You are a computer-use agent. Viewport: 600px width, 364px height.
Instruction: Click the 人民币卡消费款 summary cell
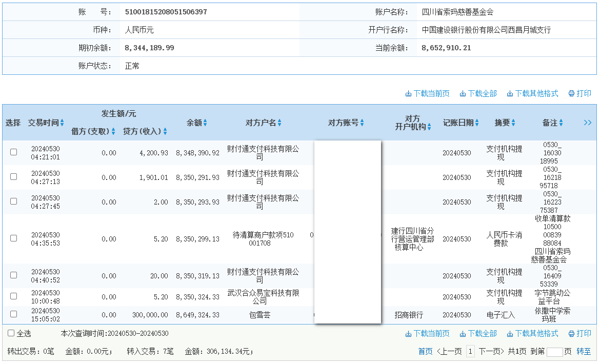click(504, 239)
